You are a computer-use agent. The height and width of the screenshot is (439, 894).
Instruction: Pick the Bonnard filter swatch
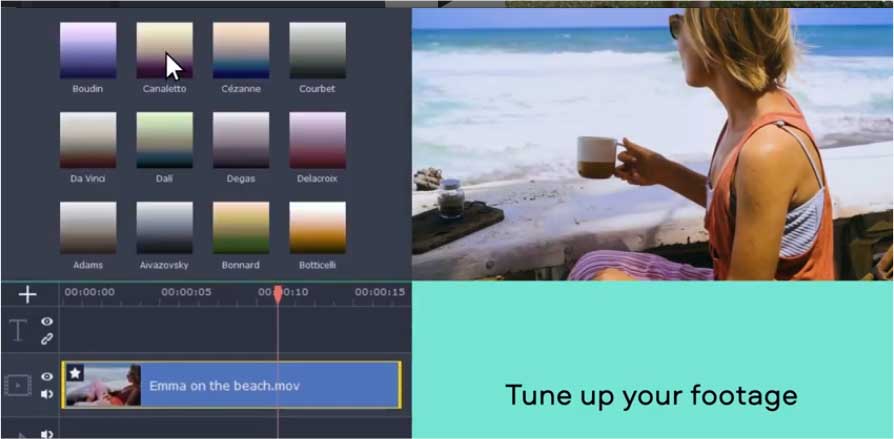pos(241,227)
